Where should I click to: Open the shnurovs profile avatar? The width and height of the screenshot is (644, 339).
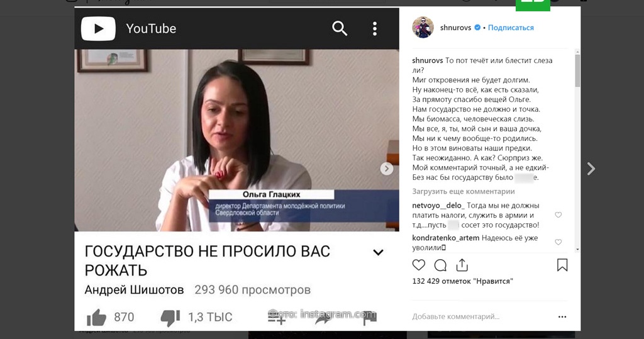tap(423, 28)
